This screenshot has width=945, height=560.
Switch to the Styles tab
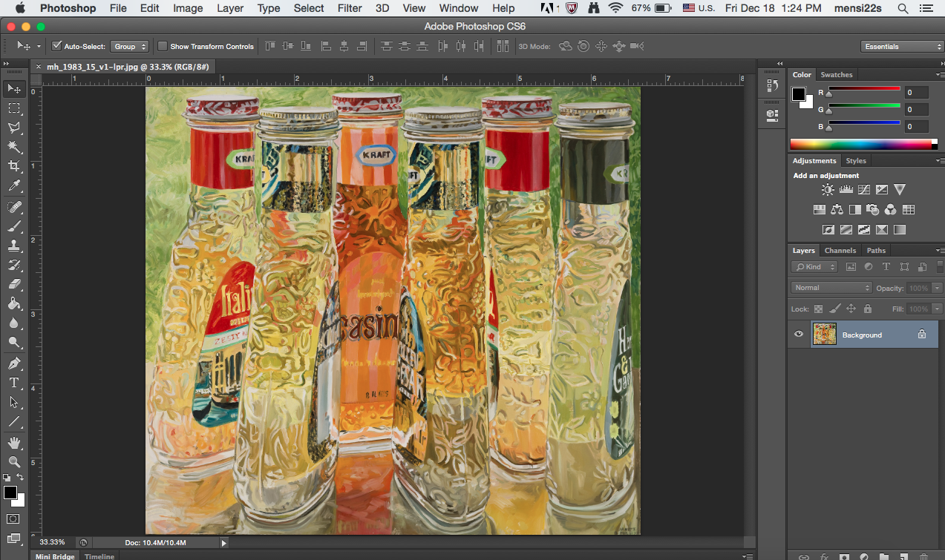coord(856,161)
